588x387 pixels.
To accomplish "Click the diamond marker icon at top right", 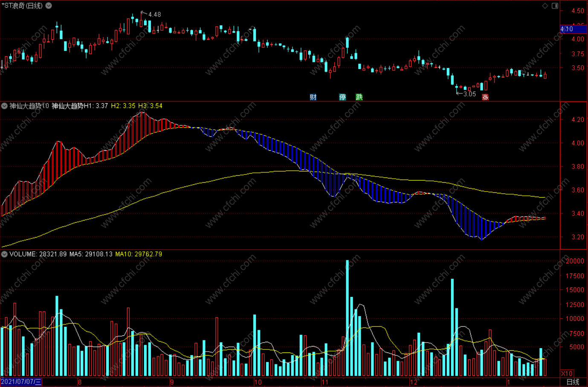I will coord(545,6).
